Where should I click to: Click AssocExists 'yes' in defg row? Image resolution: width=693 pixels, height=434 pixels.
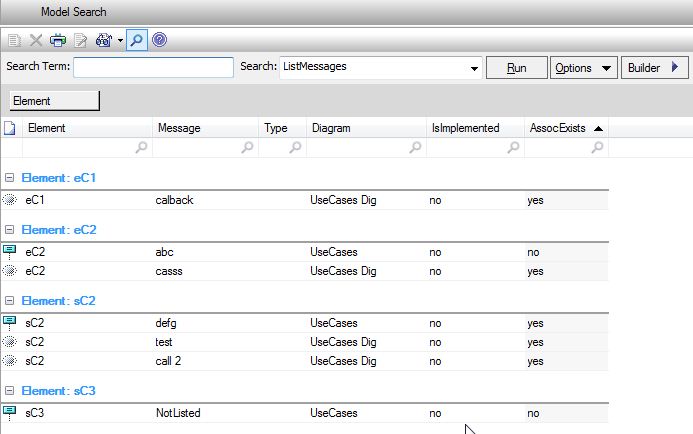(535, 324)
